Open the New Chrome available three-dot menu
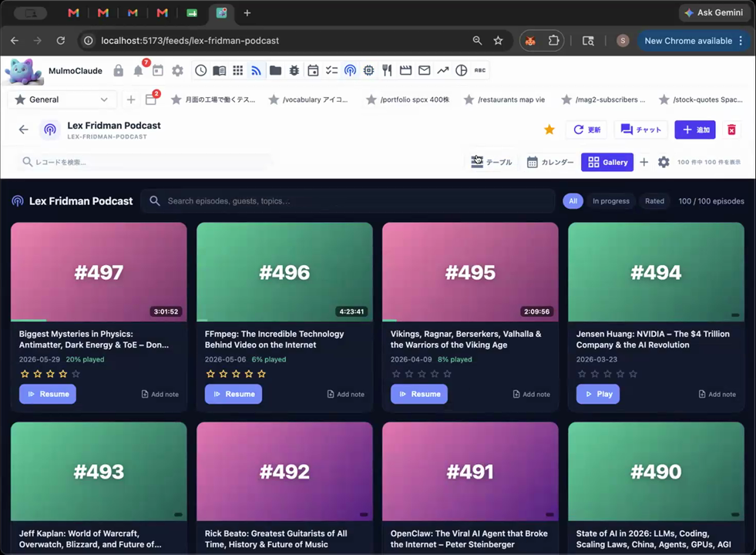 [x=741, y=41]
